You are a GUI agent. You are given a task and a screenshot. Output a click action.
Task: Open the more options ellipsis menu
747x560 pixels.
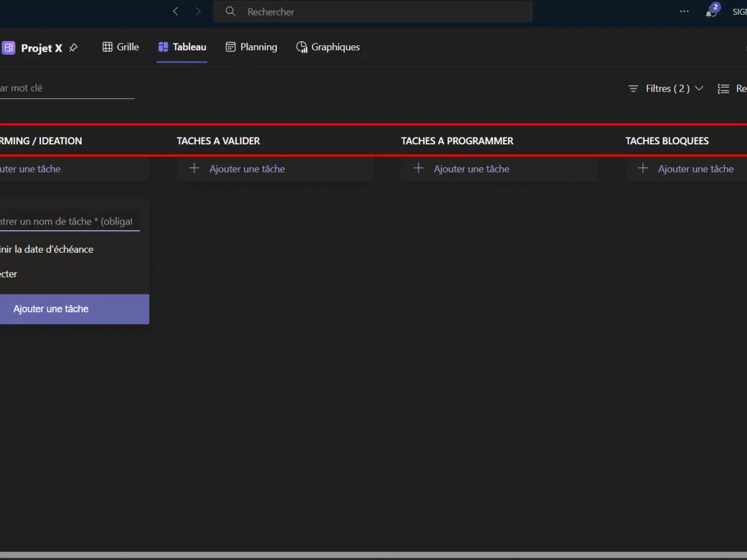click(x=684, y=11)
